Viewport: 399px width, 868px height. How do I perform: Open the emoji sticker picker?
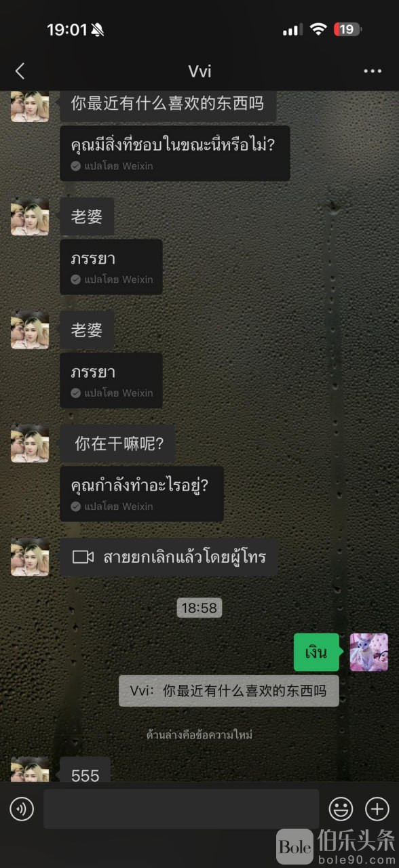click(x=341, y=808)
